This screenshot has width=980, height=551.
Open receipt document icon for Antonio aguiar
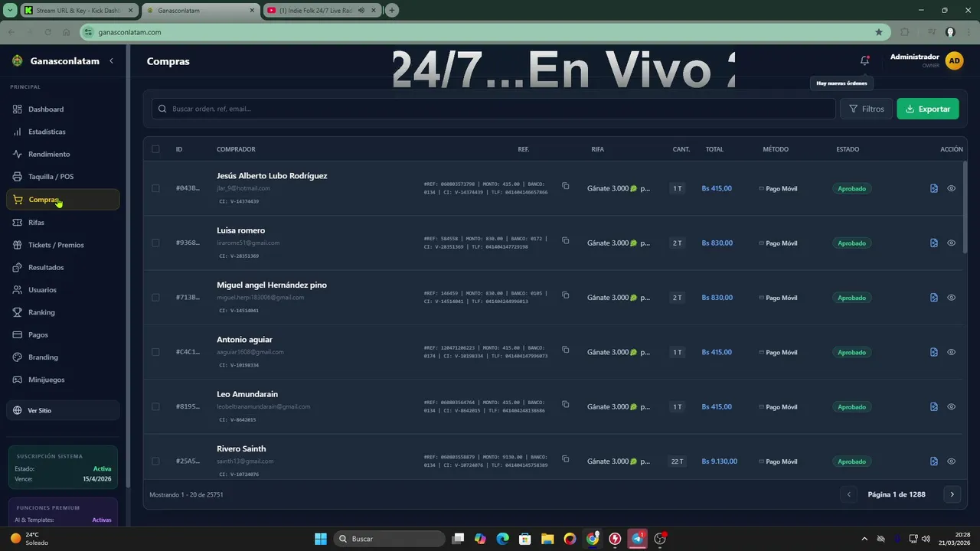pos(934,352)
